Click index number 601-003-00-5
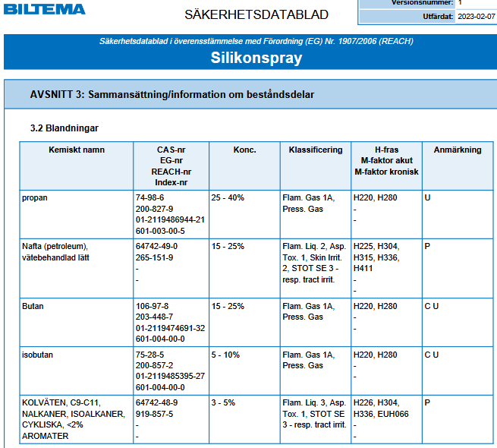This screenshot has width=497, height=448. click(160, 231)
